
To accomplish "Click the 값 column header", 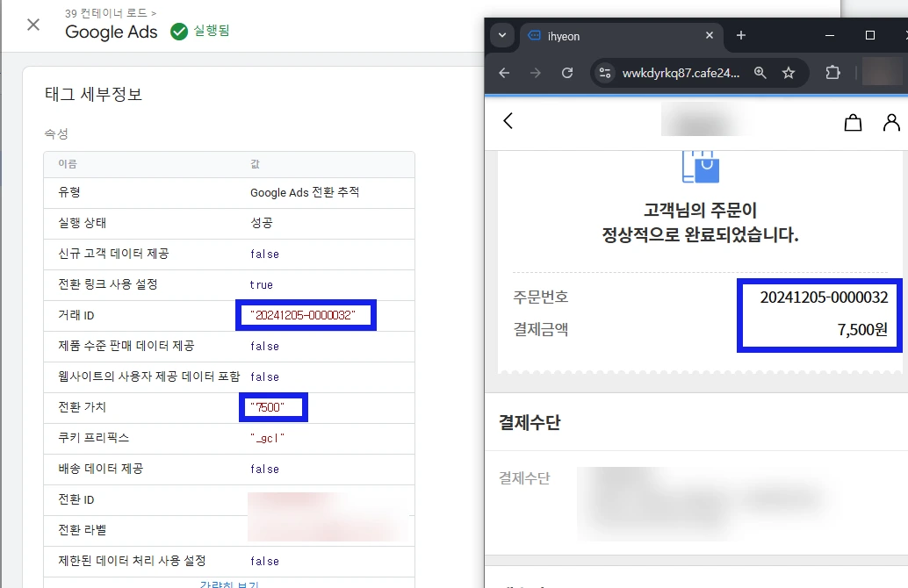I will pyautogui.click(x=255, y=164).
